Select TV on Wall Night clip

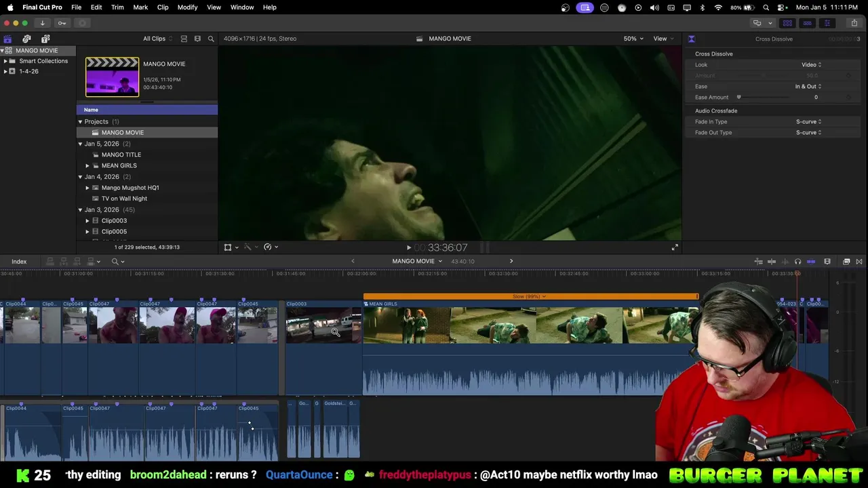(147, 199)
